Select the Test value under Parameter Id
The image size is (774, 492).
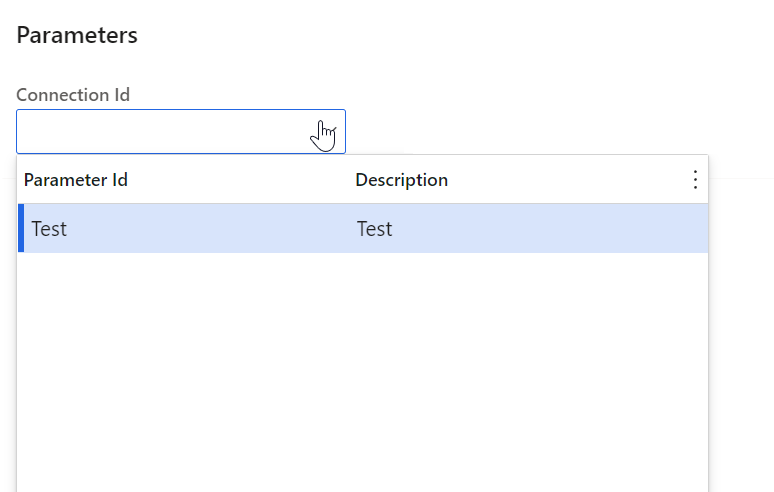coord(49,229)
